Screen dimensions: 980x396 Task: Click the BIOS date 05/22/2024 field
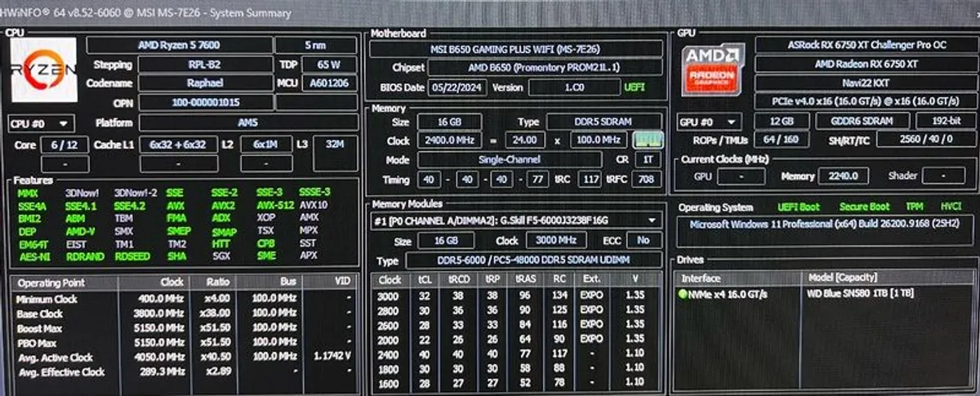click(x=457, y=87)
